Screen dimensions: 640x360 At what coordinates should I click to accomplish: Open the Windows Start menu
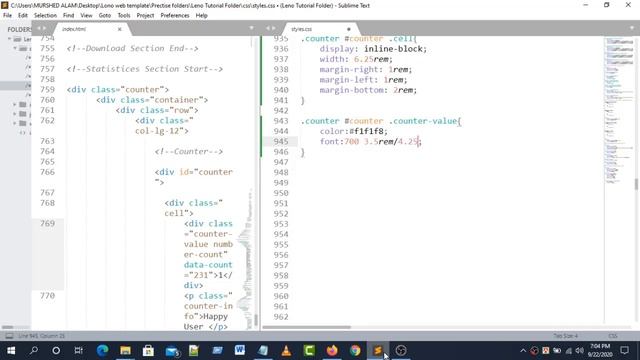[x=11, y=350]
